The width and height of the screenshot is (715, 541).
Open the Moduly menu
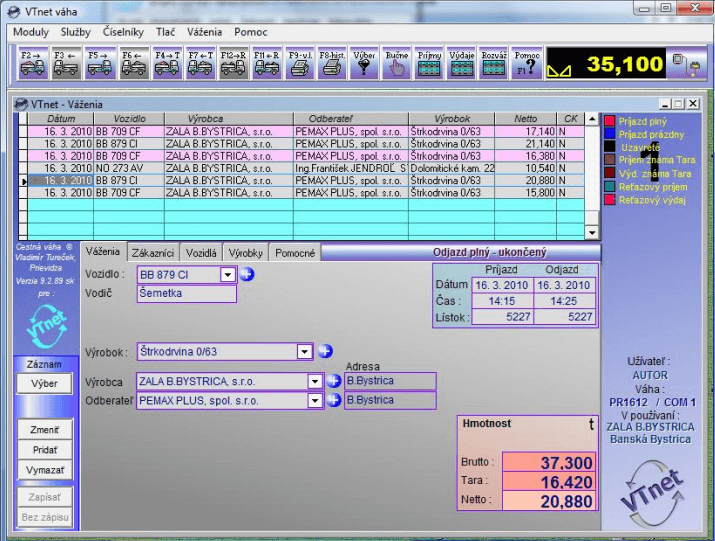(x=31, y=32)
